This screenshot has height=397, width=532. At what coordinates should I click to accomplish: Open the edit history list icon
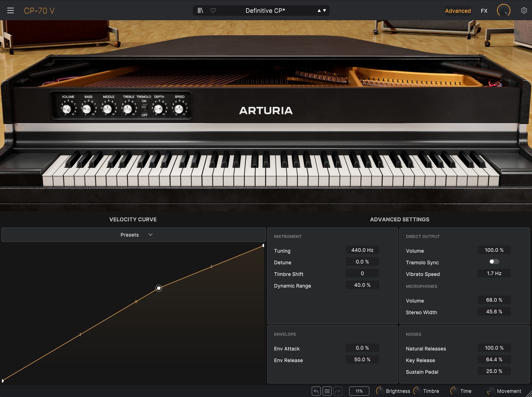327,391
